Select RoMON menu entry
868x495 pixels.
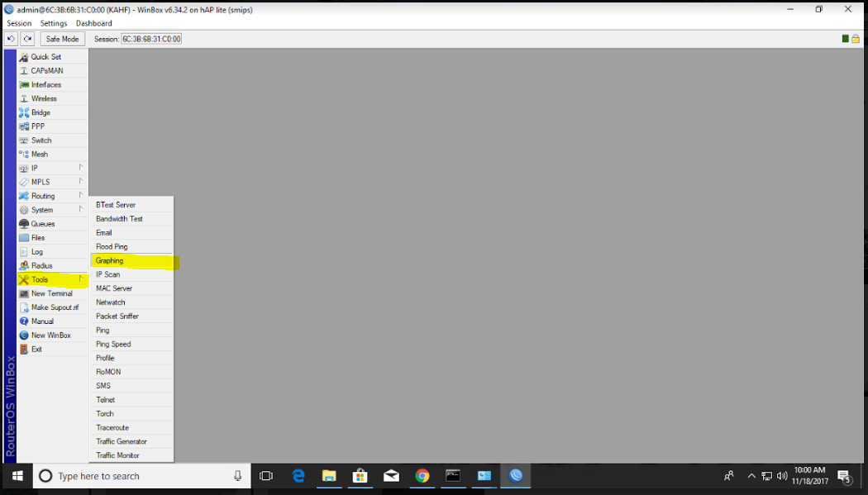click(x=131, y=372)
